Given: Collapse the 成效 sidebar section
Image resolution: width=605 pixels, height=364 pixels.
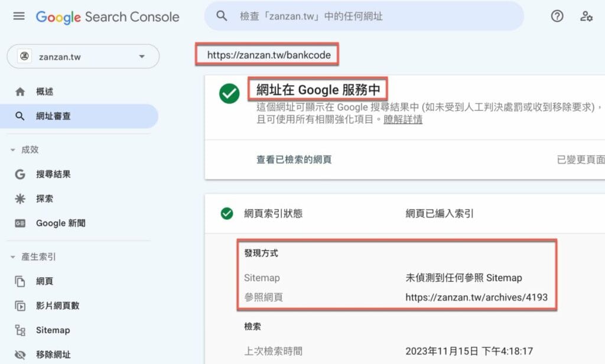Looking at the screenshot, I should 13,149.
